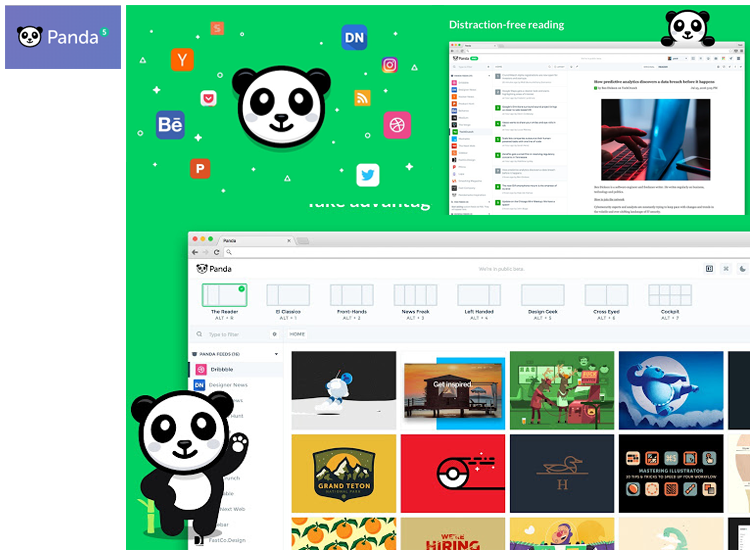Click the Panda logo banner at top left
This screenshot has height=550, width=750.
click(63, 37)
